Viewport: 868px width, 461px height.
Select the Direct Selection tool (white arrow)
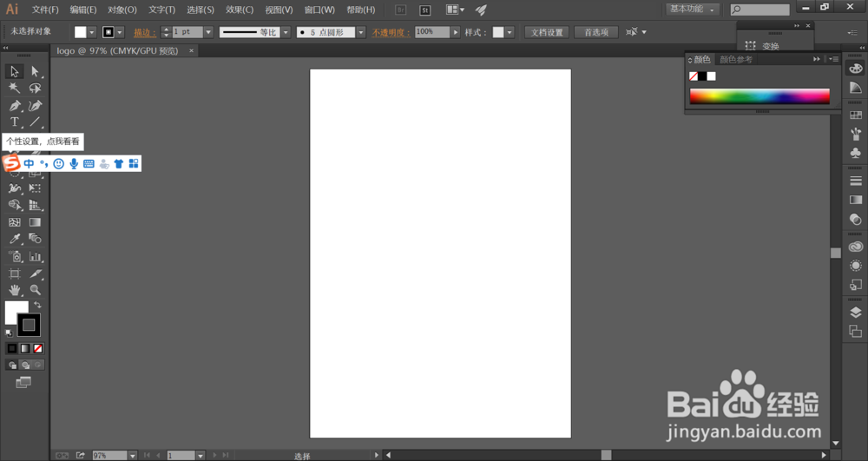35,71
